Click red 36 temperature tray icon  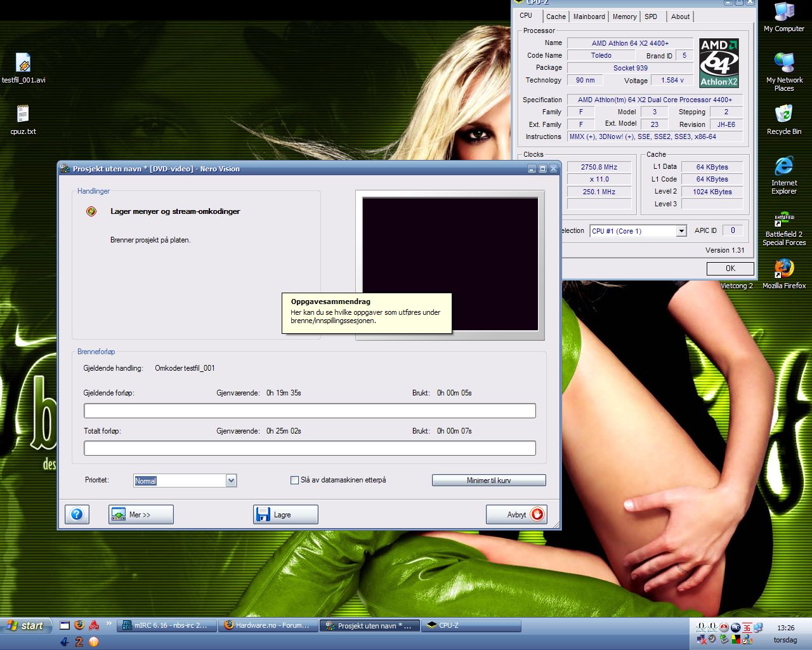point(747,627)
